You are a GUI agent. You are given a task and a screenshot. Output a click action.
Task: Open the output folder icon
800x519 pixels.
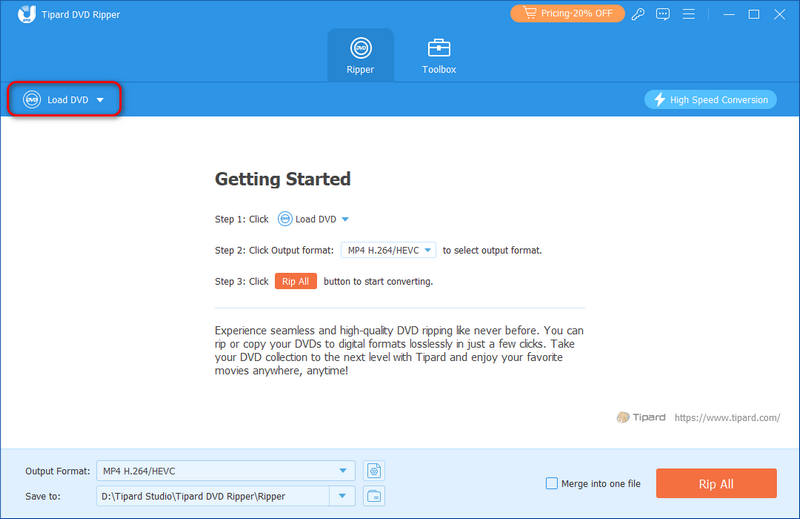click(x=374, y=496)
